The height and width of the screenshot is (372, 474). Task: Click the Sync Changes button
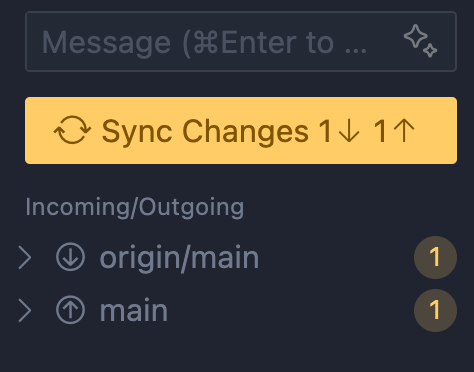pos(241,130)
